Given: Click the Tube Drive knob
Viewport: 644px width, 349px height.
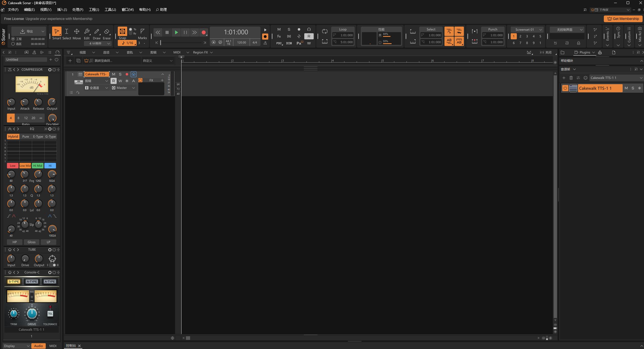Looking at the screenshot, I should click(25, 259).
